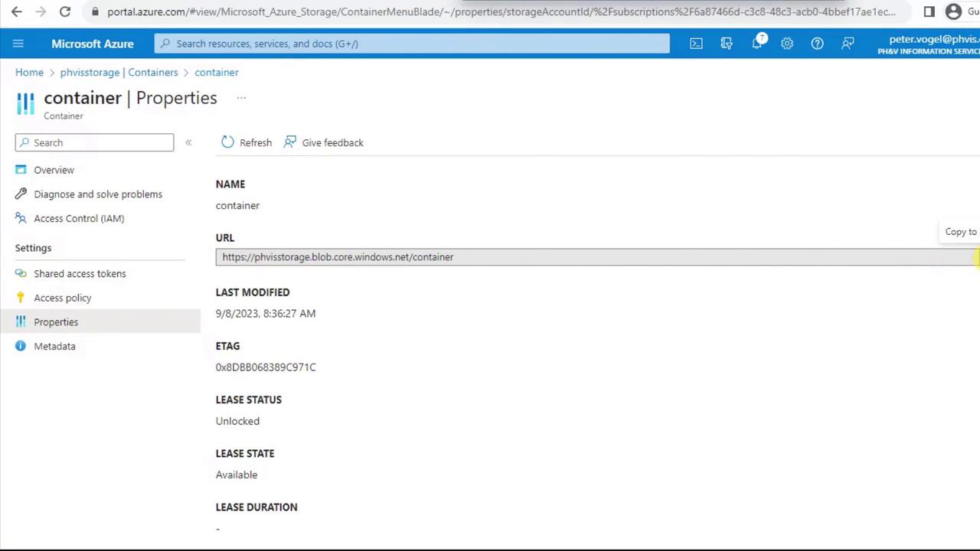980x551 pixels.
Task: Click the container value under NAME
Action: (237, 206)
